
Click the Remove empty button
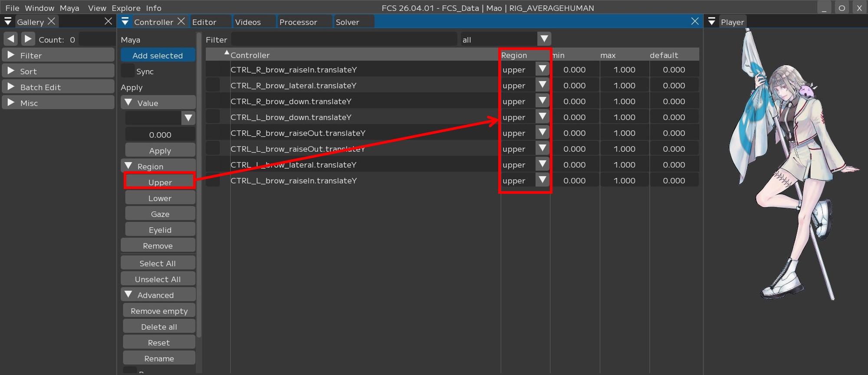[159, 311]
